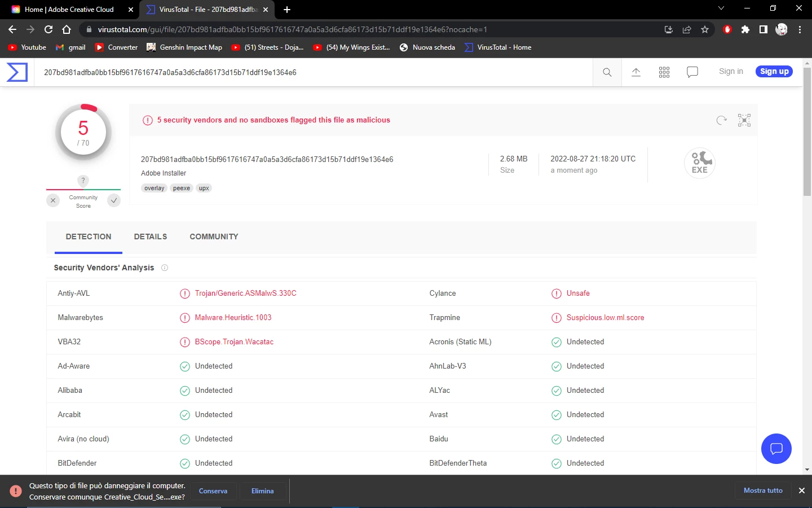Click Malware.Heuristic.1003 detection text
Image resolution: width=812 pixels, height=508 pixels.
point(233,318)
